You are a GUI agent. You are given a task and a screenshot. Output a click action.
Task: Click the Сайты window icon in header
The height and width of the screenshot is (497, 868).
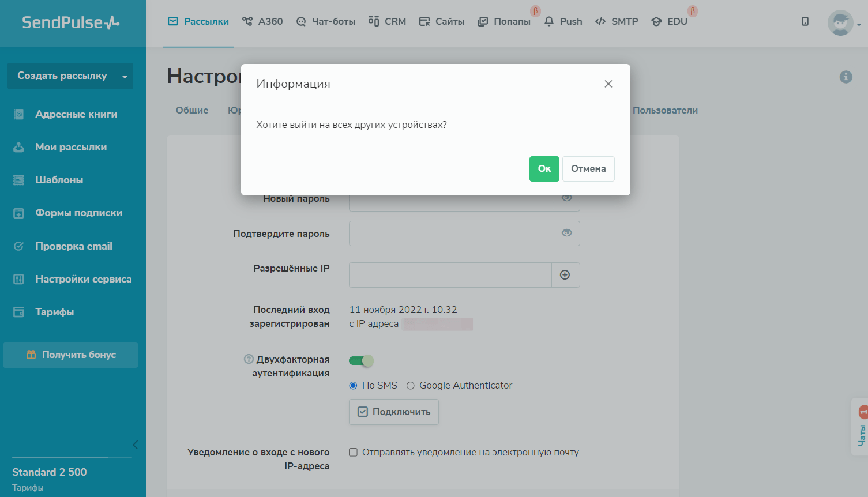(424, 22)
